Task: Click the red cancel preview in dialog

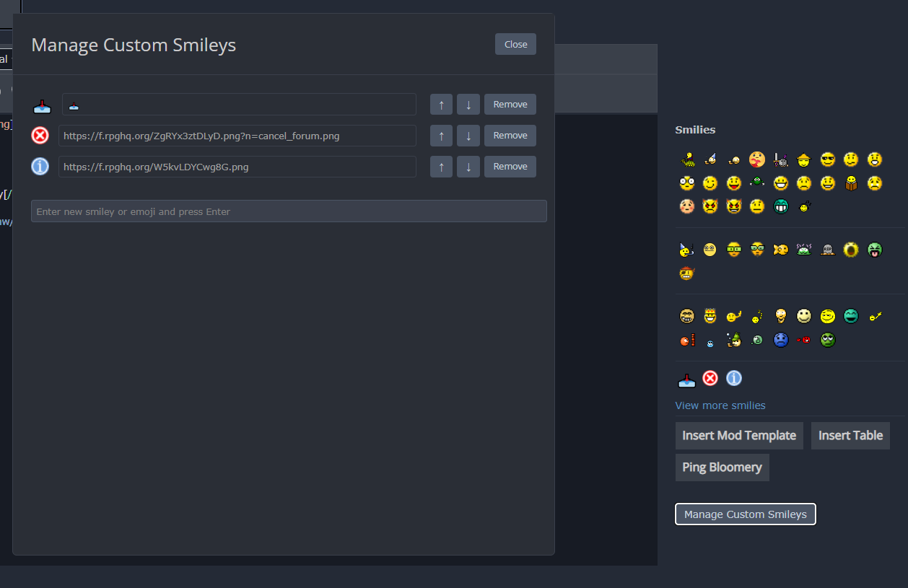Action: click(x=40, y=135)
